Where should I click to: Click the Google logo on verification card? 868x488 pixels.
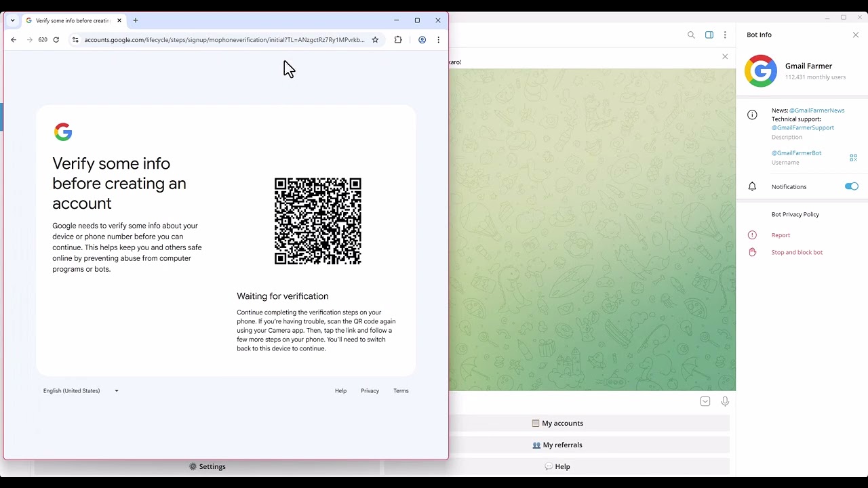tap(63, 131)
